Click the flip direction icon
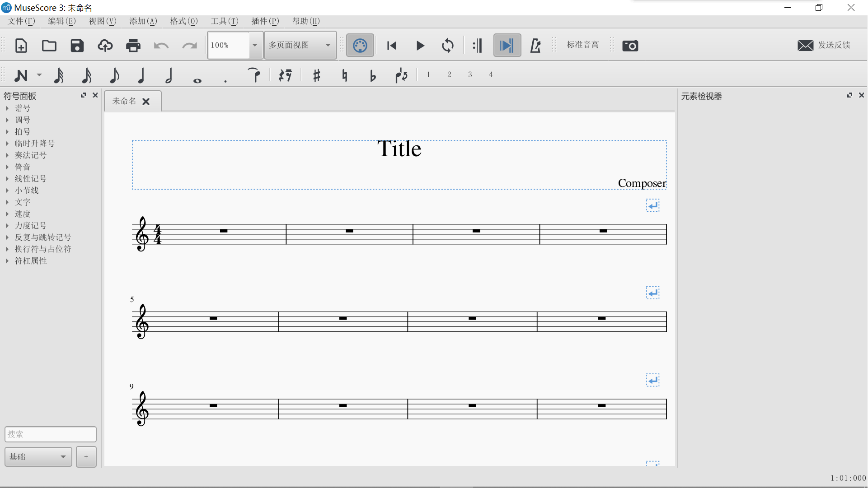The height and width of the screenshot is (488, 868). pyautogui.click(x=401, y=75)
